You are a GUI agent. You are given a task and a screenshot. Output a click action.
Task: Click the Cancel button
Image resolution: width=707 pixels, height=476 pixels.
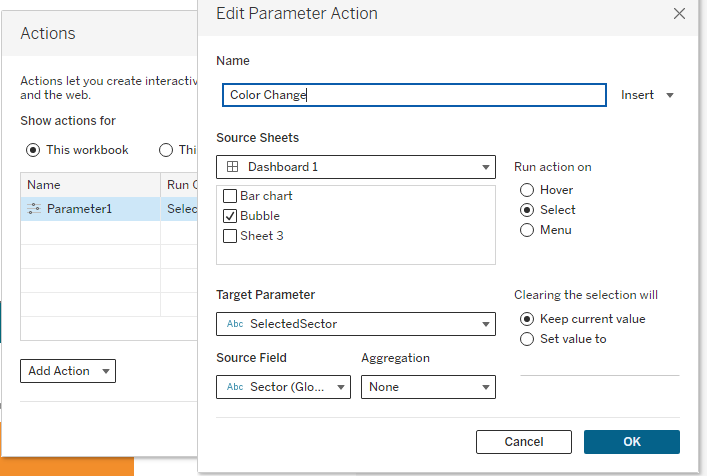click(x=524, y=442)
